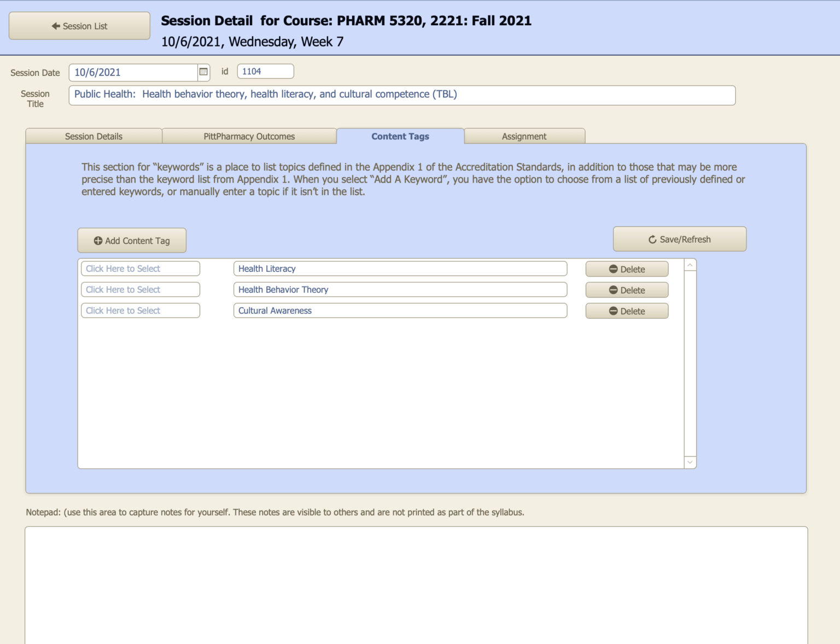840x644 pixels.
Task: Click the Save/Refresh button
Action: 680,239
